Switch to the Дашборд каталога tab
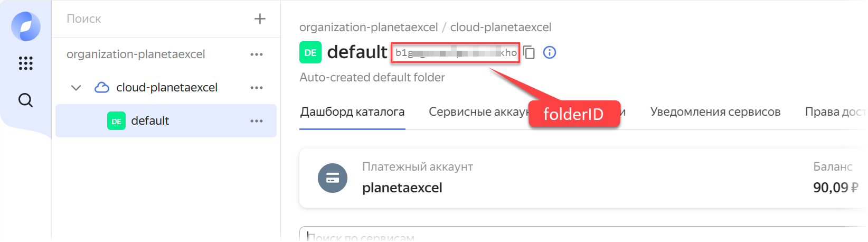The width and height of the screenshot is (868, 242). [352, 112]
